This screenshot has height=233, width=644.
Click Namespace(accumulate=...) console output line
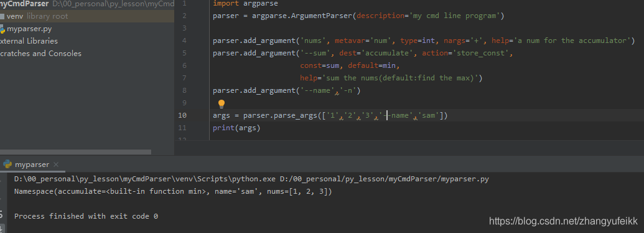[x=172, y=191]
